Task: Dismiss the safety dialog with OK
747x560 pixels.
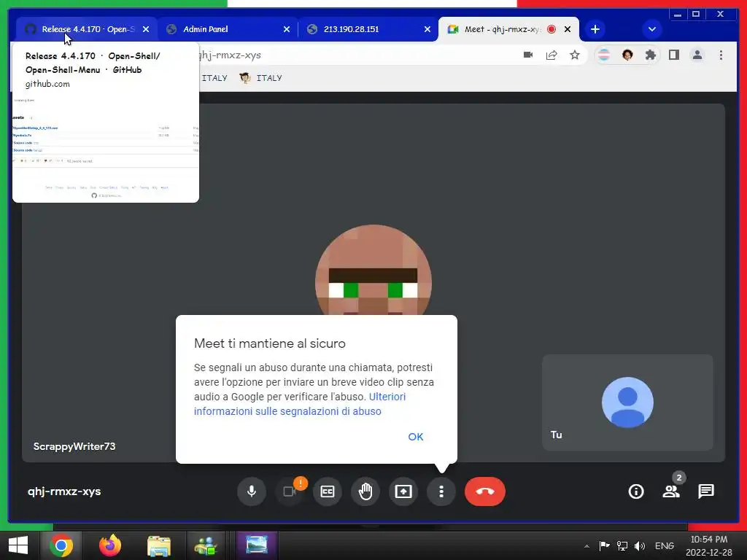Action: (415, 437)
